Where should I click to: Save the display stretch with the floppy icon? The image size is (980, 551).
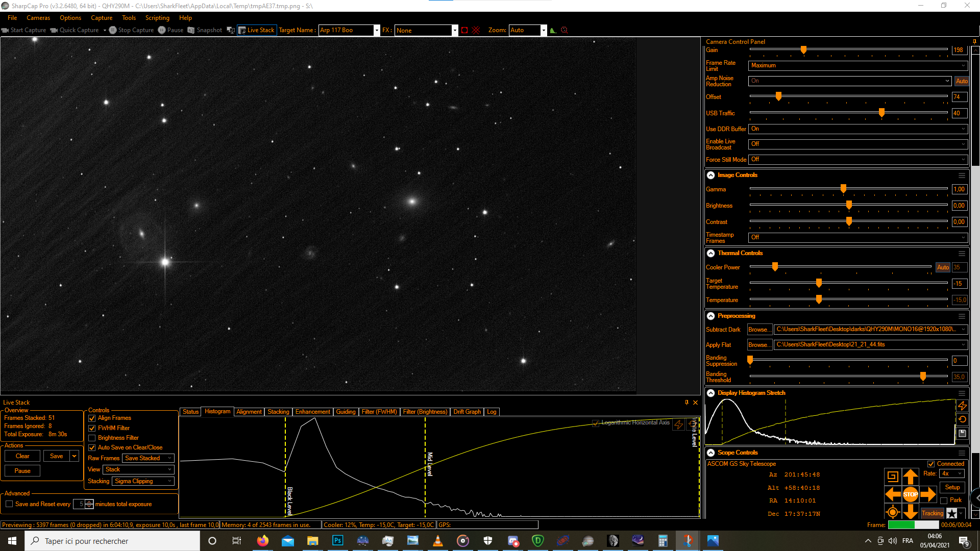(x=962, y=433)
